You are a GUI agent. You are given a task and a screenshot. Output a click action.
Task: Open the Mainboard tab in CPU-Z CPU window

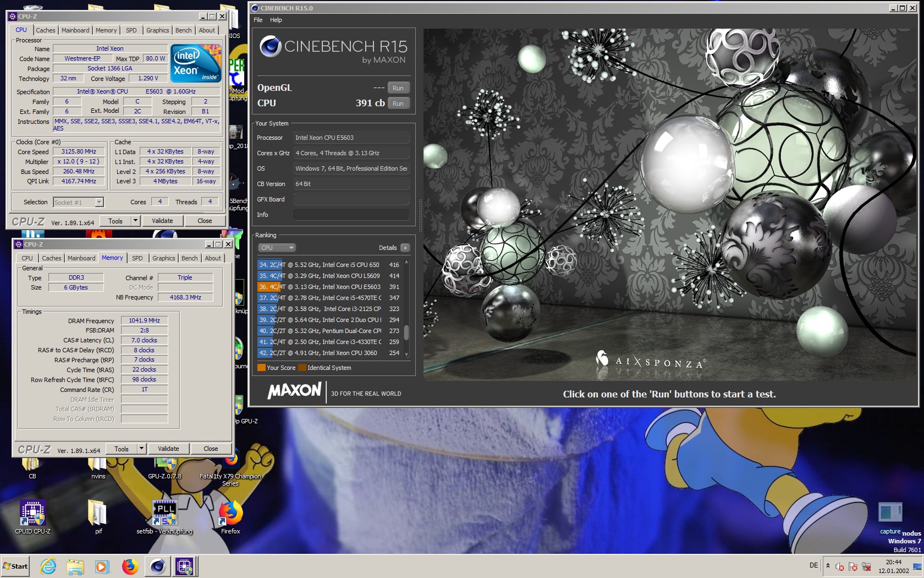pos(75,30)
